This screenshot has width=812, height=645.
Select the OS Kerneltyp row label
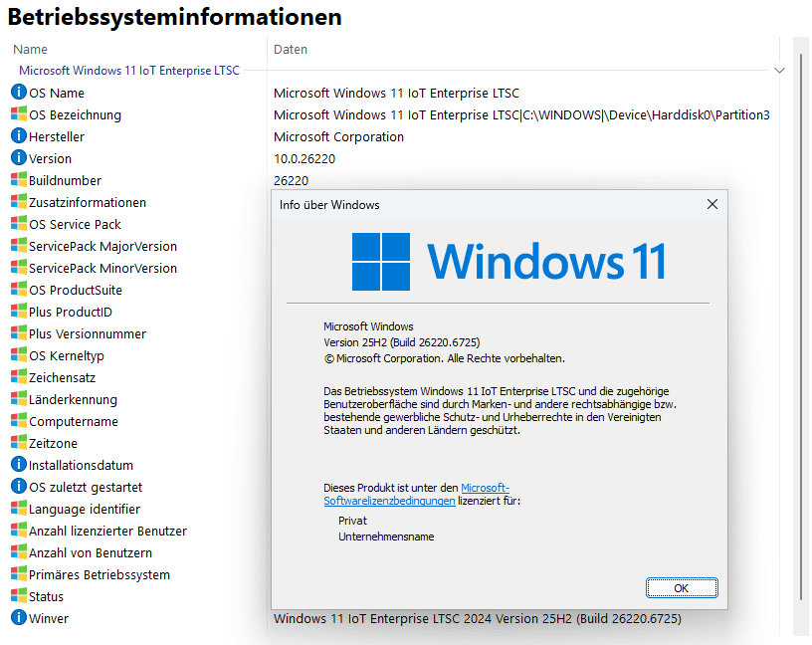click(x=67, y=356)
